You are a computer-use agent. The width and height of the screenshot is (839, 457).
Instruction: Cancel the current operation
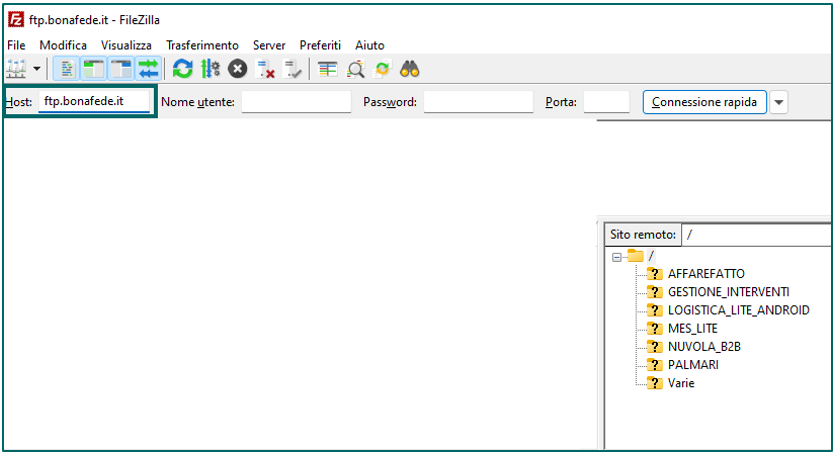tap(238, 69)
